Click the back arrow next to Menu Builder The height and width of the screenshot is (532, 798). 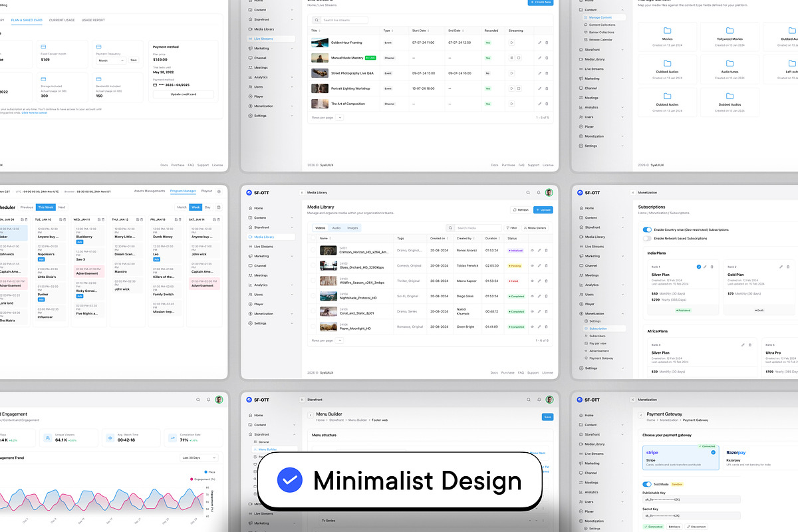pyautogui.click(x=310, y=414)
